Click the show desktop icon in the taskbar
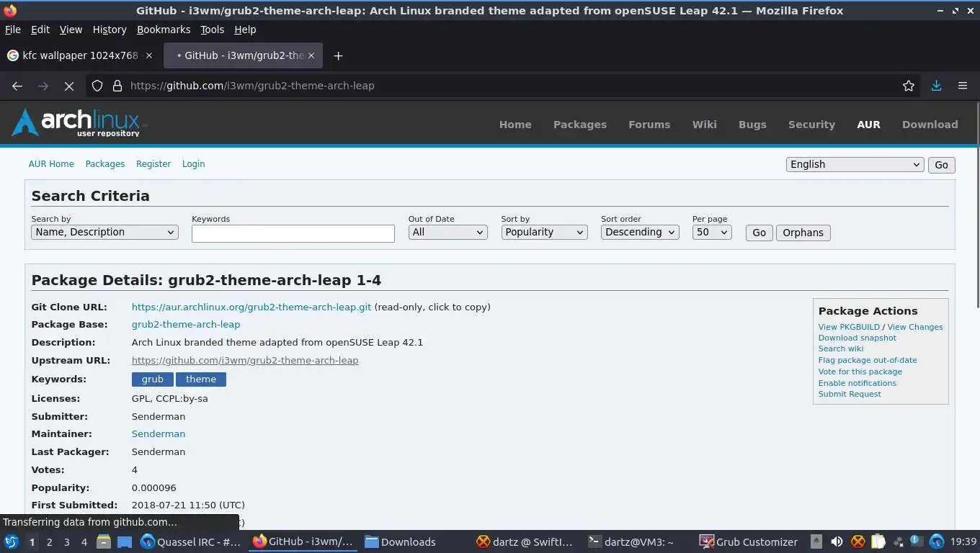Viewport: 980px width, 553px height. click(124, 541)
